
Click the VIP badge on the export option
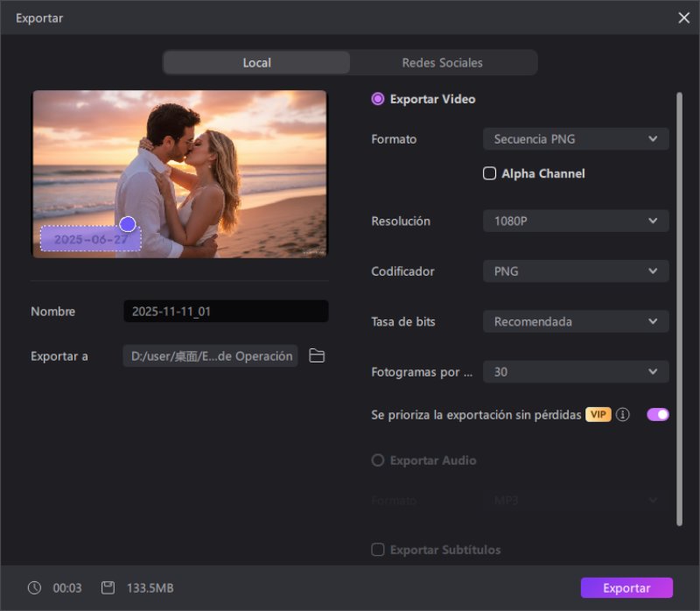(598, 414)
